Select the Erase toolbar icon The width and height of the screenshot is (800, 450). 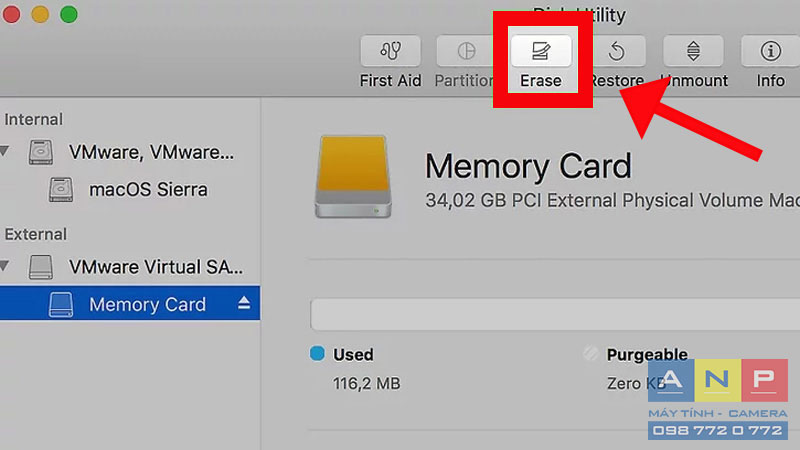(x=541, y=51)
